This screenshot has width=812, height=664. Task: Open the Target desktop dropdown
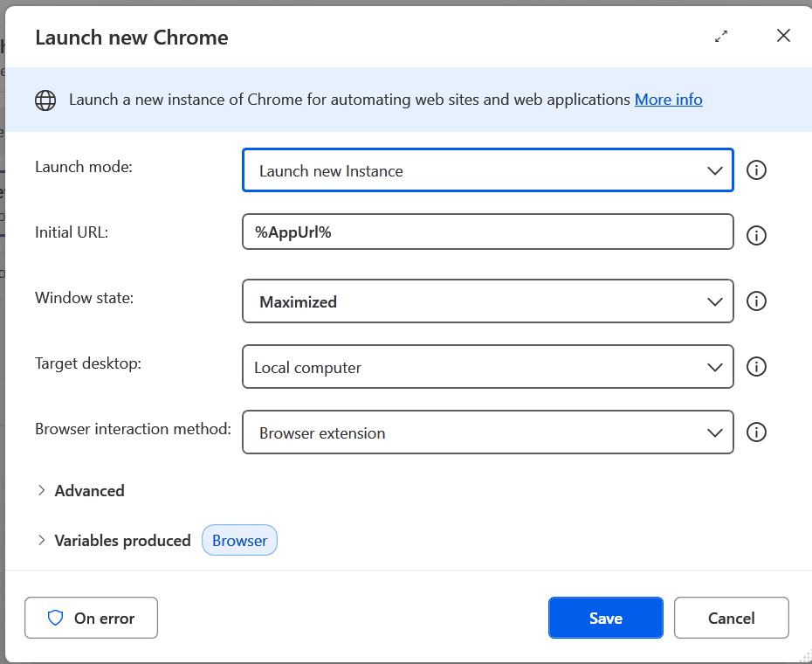(488, 367)
